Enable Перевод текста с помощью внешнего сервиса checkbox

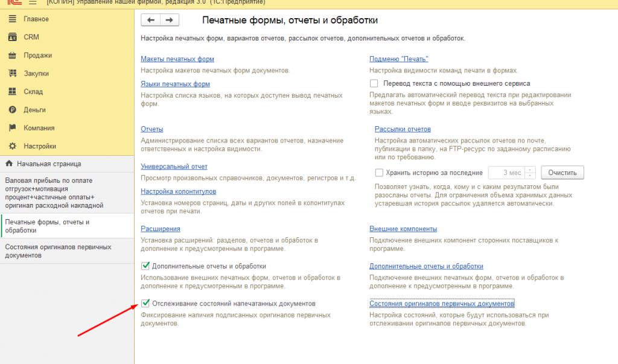pyautogui.click(x=374, y=84)
